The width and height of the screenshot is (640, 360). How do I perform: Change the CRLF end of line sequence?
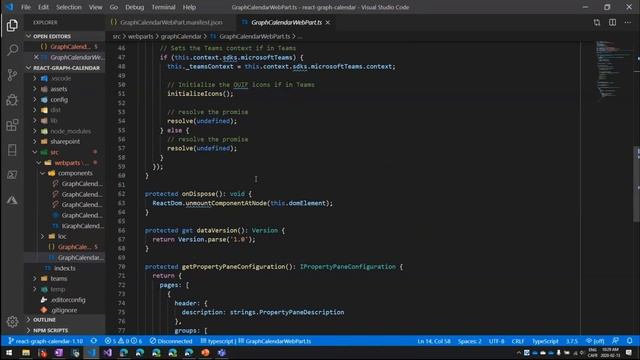pyautogui.click(x=518, y=341)
